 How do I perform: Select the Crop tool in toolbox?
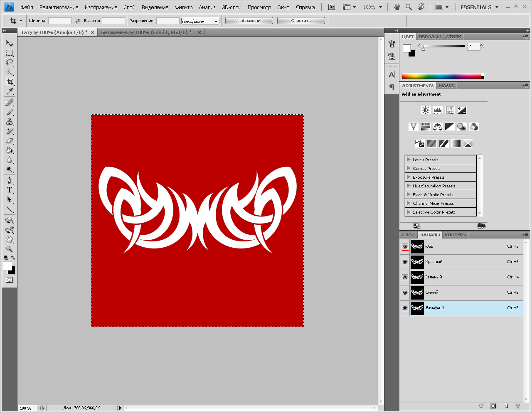10,82
